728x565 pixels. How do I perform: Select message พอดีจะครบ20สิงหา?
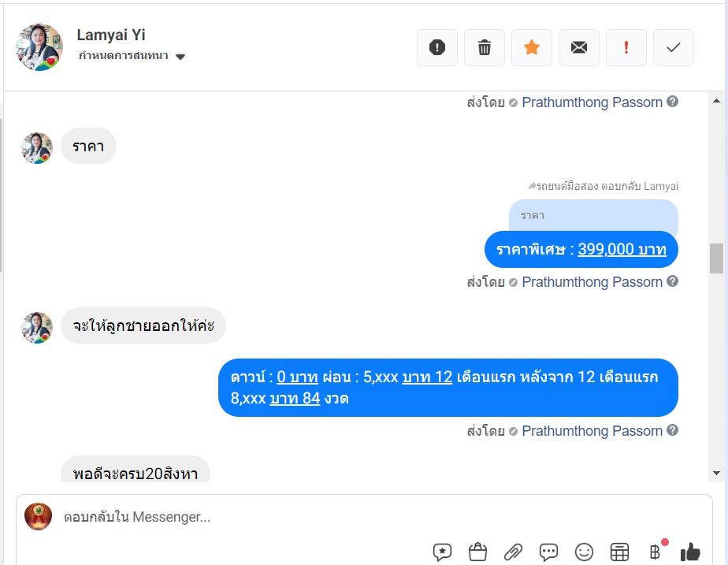point(135,470)
